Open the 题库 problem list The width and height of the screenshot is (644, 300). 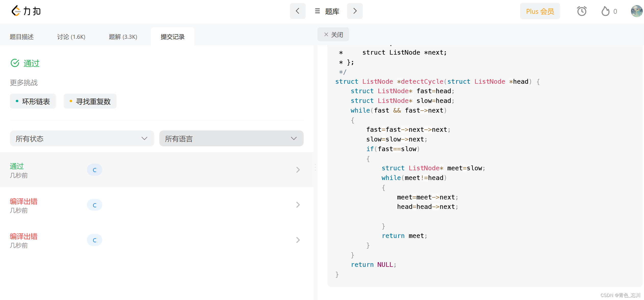click(x=327, y=11)
